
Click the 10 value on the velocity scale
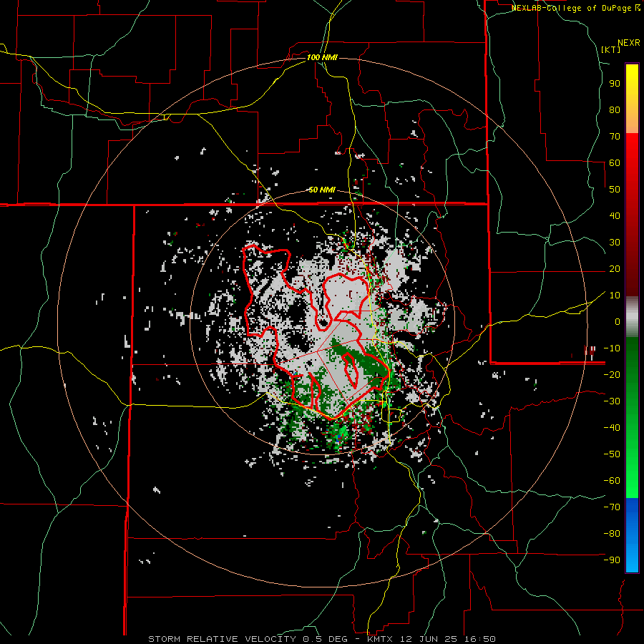615,296
